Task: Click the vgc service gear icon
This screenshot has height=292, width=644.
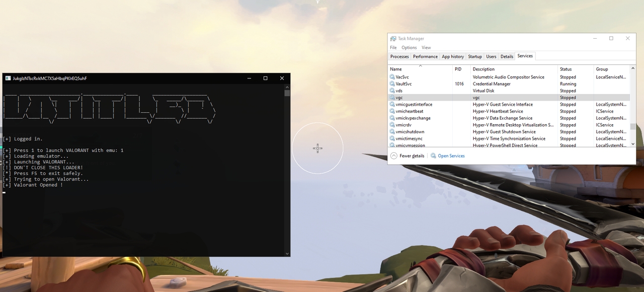Action: pos(393,98)
